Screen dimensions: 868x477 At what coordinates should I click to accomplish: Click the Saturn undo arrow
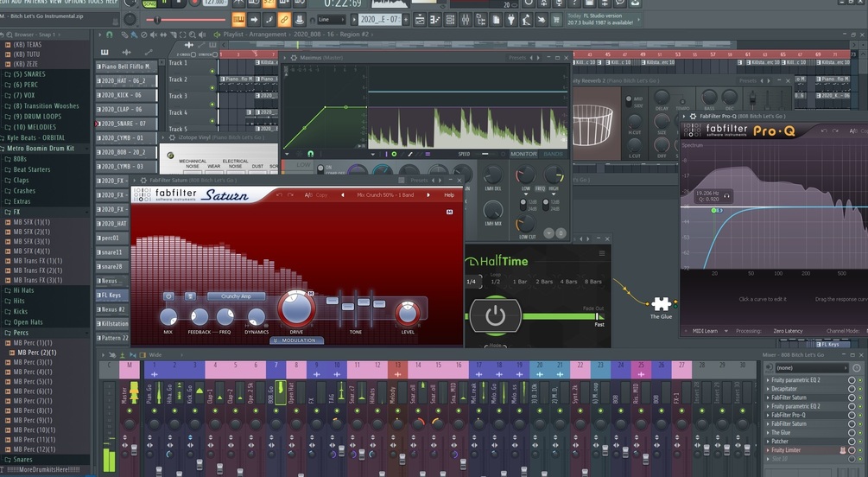click(x=279, y=195)
